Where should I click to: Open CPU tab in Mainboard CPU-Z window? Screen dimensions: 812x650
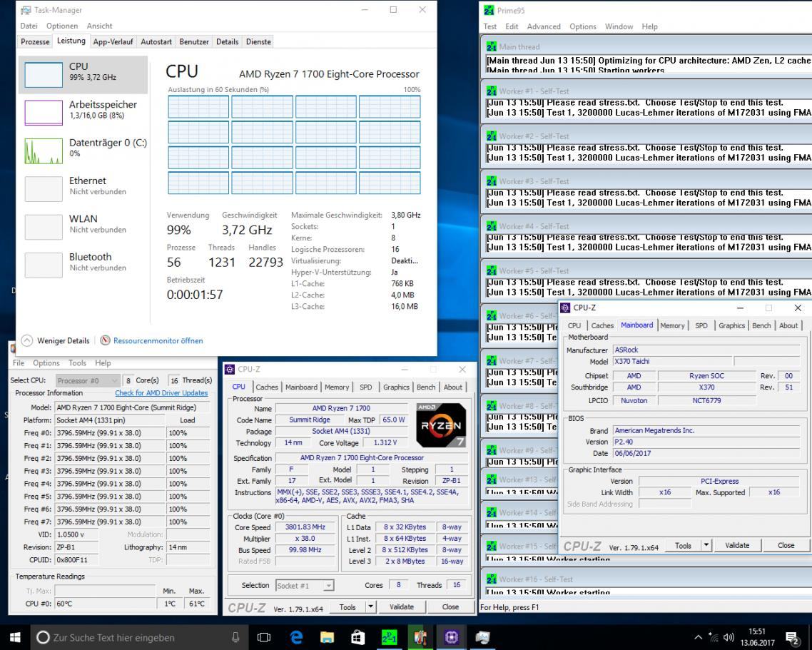[574, 325]
